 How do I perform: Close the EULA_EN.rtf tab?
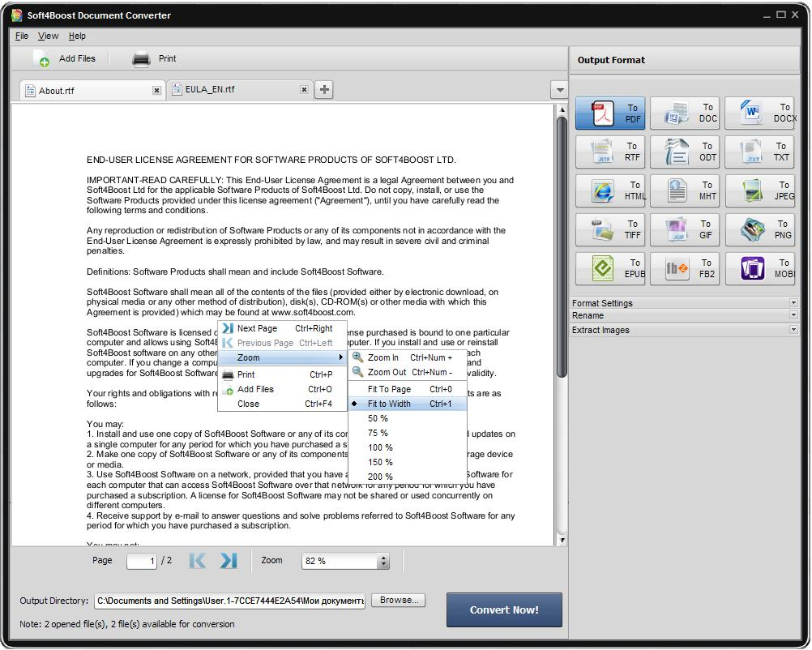point(304,90)
